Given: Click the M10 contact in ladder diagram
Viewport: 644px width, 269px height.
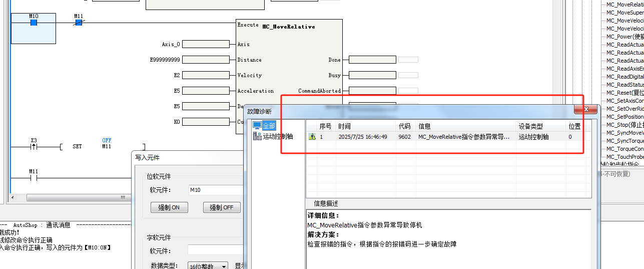Looking at the screenshot, I should point(34,23).
